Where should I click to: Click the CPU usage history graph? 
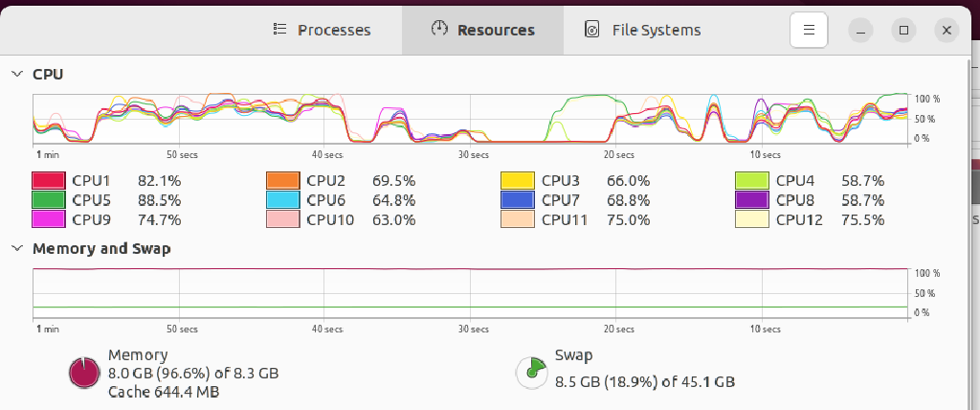click(469, 119)
